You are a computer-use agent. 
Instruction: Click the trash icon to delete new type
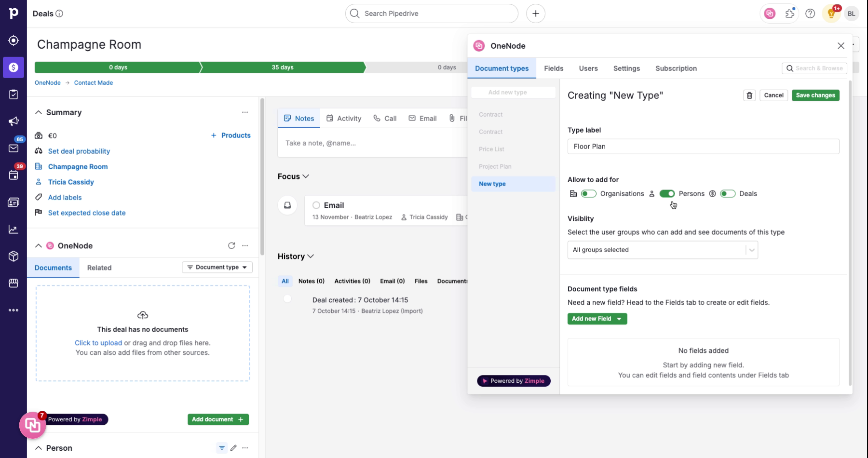tap(749, 95)
